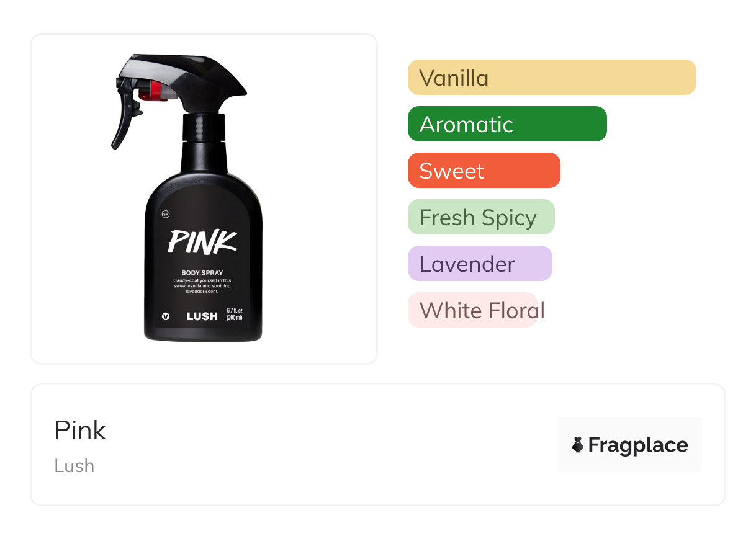Click the Fragplace bottle icon
This screenshot has width=756, height=536.
[578, 445]
